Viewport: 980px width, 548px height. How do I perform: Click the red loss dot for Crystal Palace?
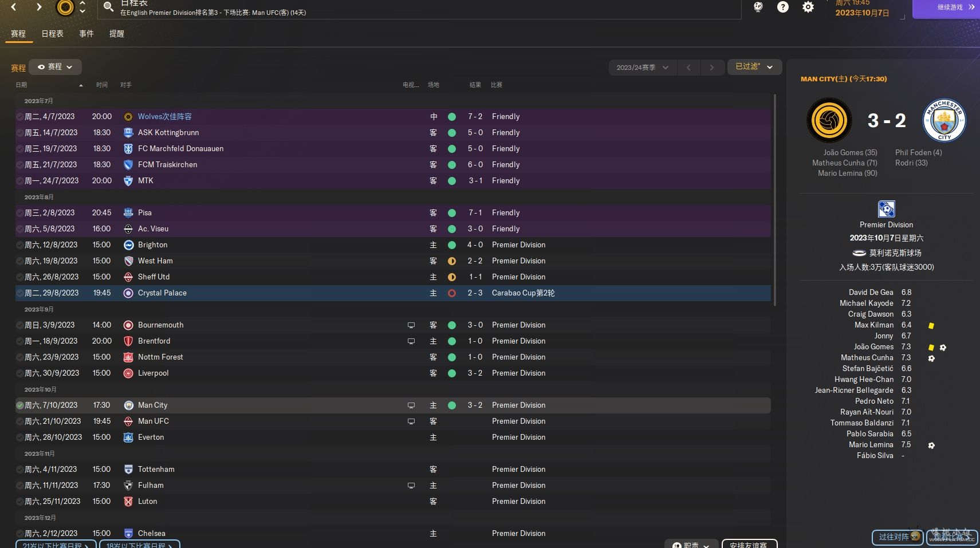452,293
